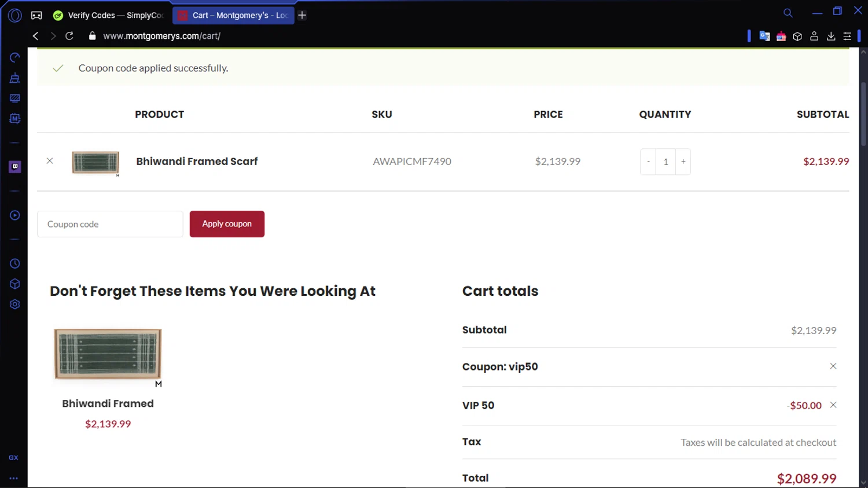Open History clock in sidebar
Screen dimensions: 868x488
[15, 263]
